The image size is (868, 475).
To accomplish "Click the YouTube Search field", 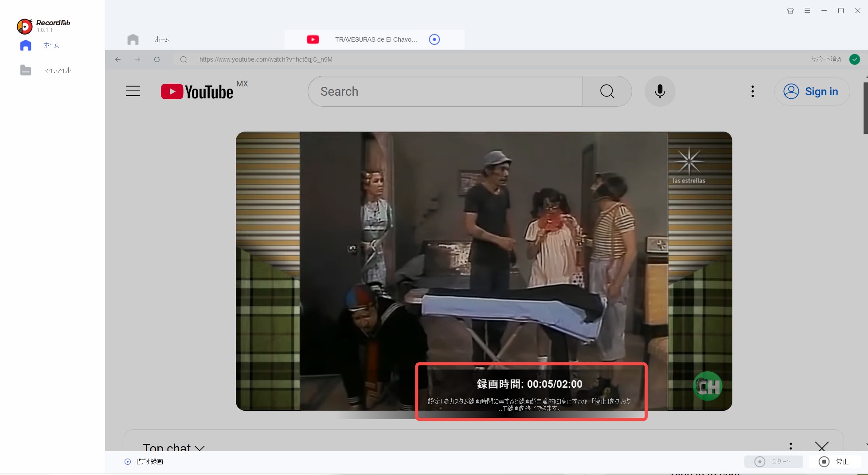I will pos(445,91).
